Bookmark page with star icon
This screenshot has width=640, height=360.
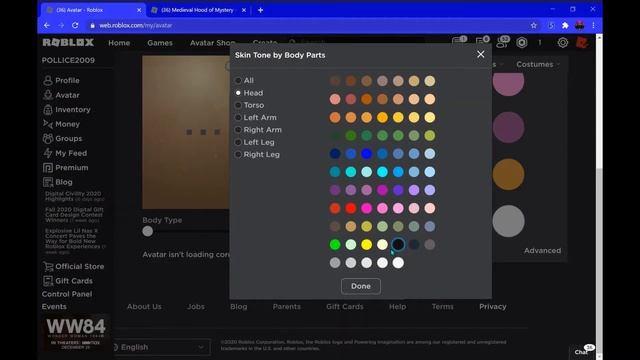click(x=533, y=25)
